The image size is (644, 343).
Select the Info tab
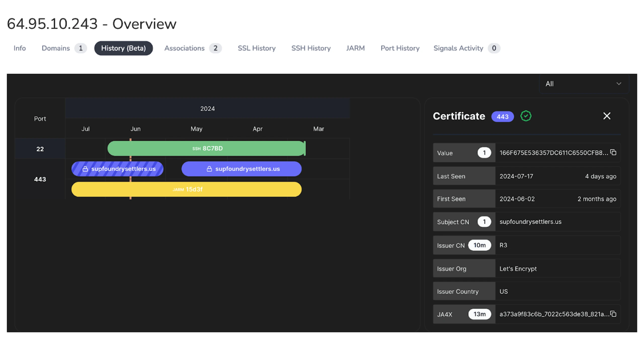20,48
